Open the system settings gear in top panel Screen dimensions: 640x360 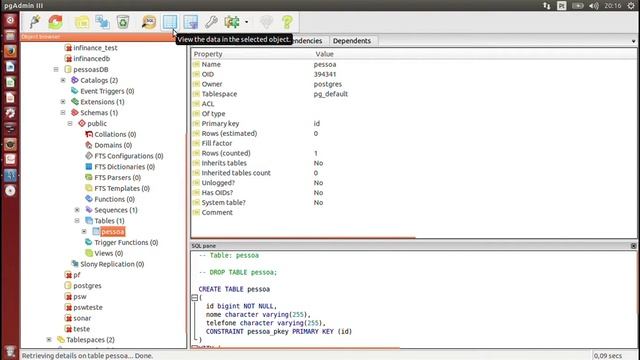(631, 6)
